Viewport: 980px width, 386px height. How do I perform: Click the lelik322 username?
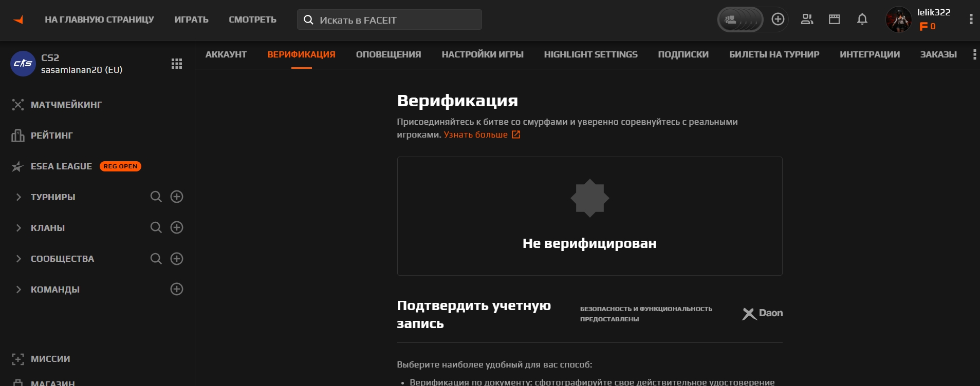[x=934, y=12]
